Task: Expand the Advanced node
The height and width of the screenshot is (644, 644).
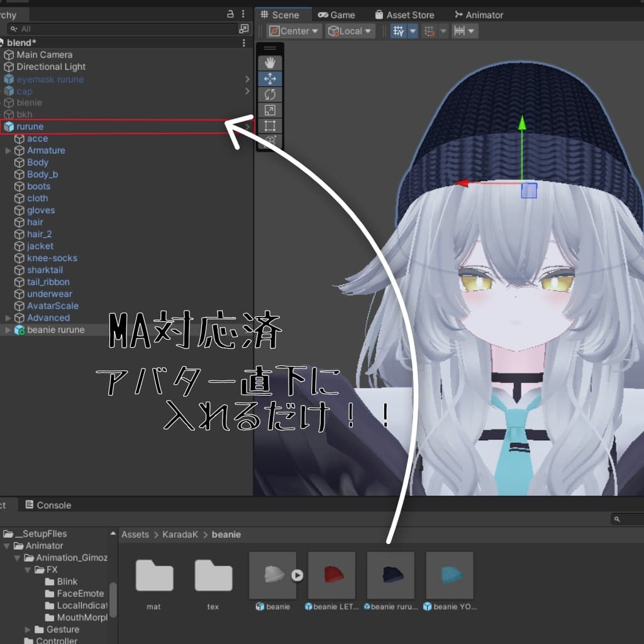Action: coord(8,318)
